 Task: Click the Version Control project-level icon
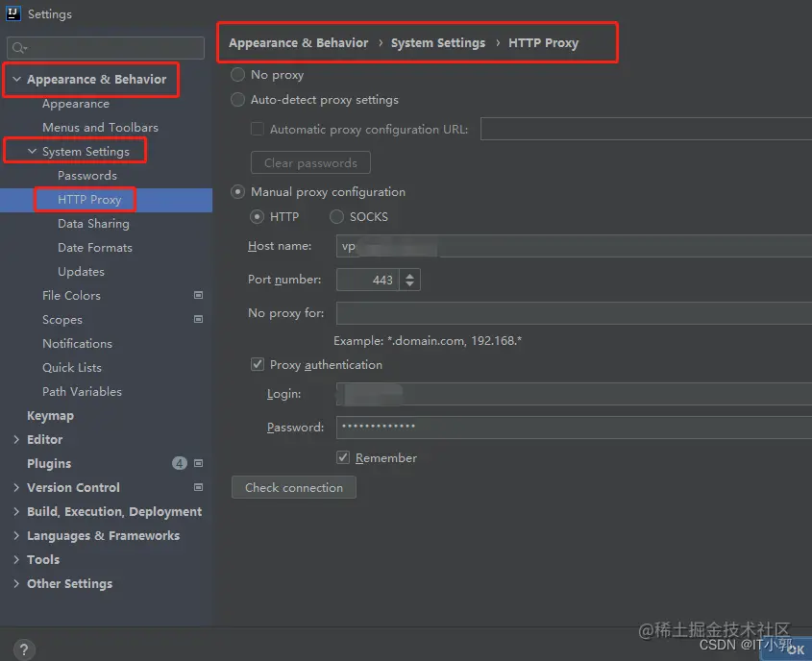(198, 487)
